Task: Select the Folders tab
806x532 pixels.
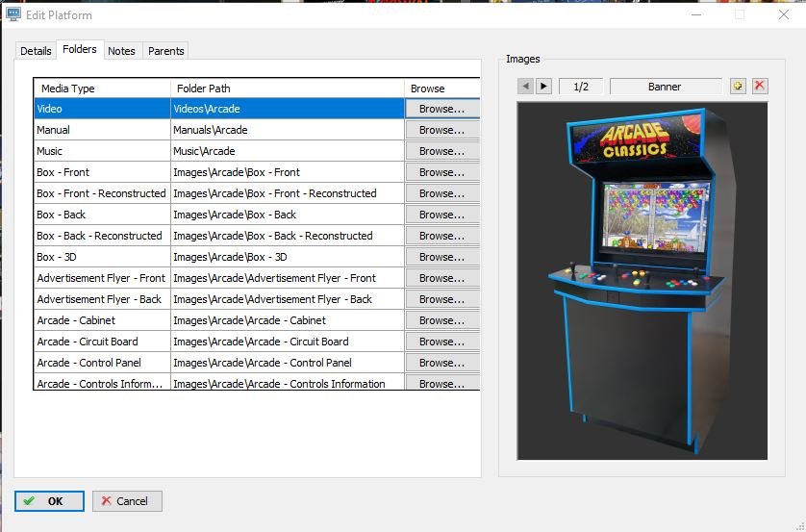Action: [x=80, y=49]
